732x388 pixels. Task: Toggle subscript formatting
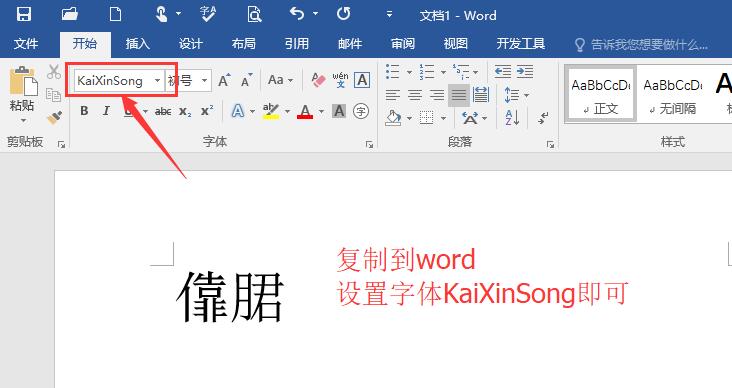point(185,112)
